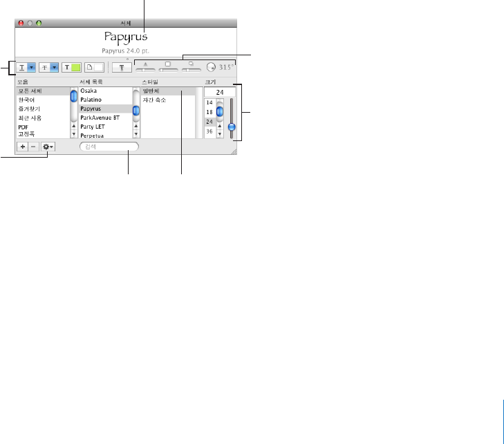Click font family list scroll up arrow
This screenshot has width=504, height=444.
pyautogui.click(x=136, y=126)
